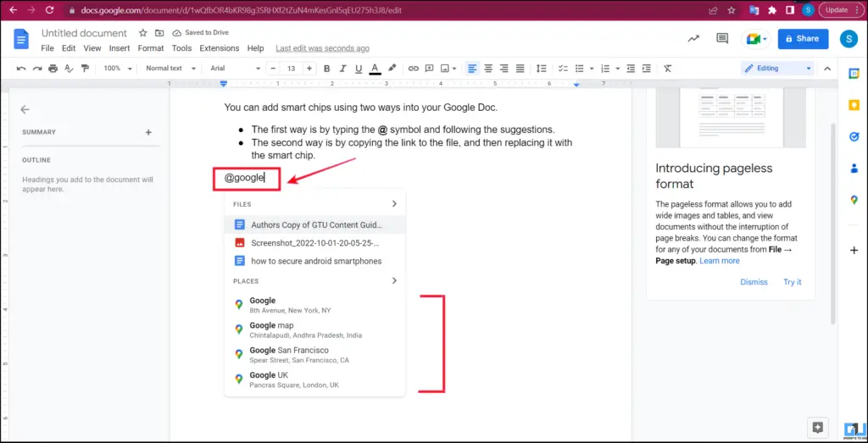Select center align

coord(488,69)
